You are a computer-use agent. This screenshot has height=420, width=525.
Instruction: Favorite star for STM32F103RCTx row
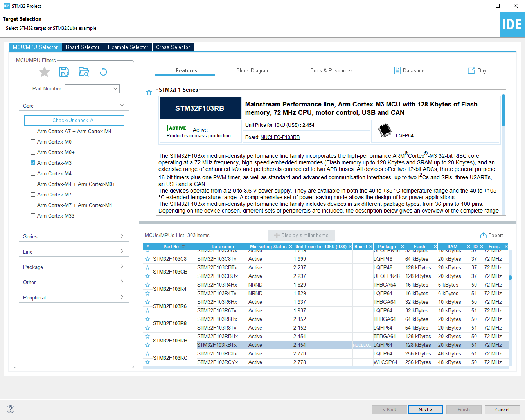[147, 354]
